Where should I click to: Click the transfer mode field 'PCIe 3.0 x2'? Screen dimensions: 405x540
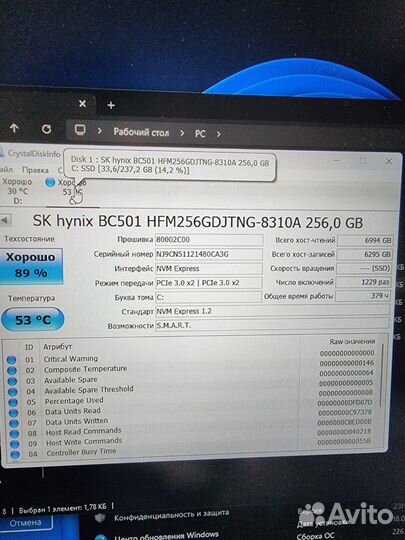pos(209,283)
